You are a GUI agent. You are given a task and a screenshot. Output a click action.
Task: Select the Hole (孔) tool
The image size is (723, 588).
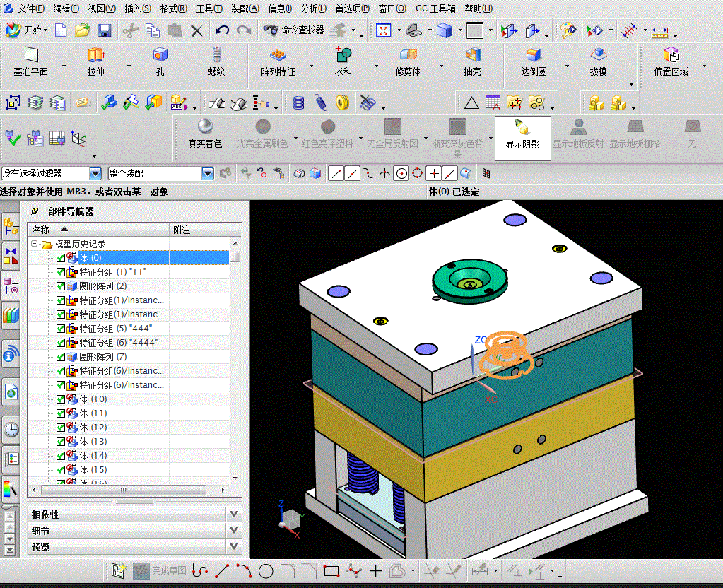(160, 61)
